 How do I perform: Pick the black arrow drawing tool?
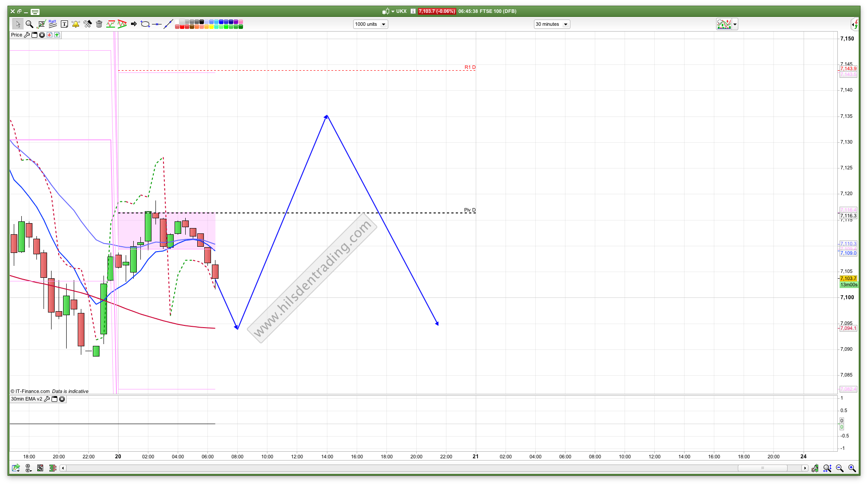(x=134, y=24)
